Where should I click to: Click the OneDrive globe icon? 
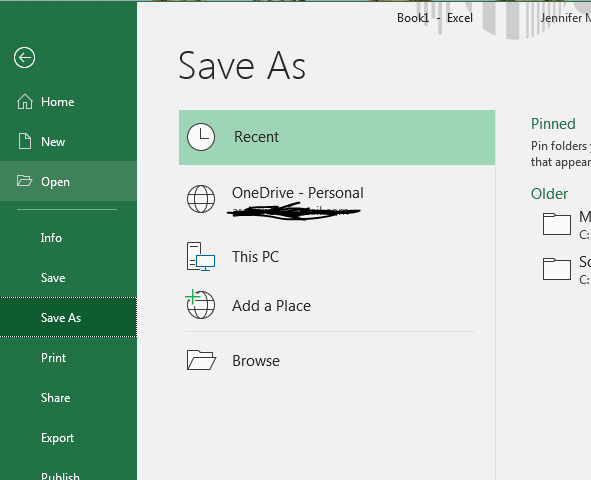click(x=201, y=199)
